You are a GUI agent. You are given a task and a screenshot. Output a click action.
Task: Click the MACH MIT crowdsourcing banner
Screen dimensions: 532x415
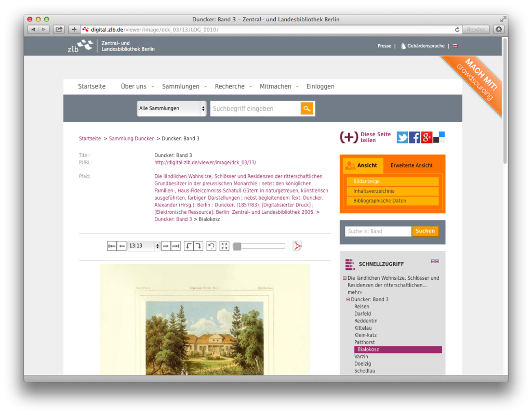476,82
